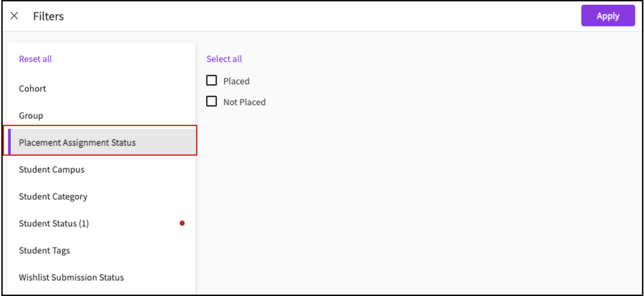This screenshot has height=296, width=644.
Task: Choose the Student Category filter
Action: (x=101, y=197)
